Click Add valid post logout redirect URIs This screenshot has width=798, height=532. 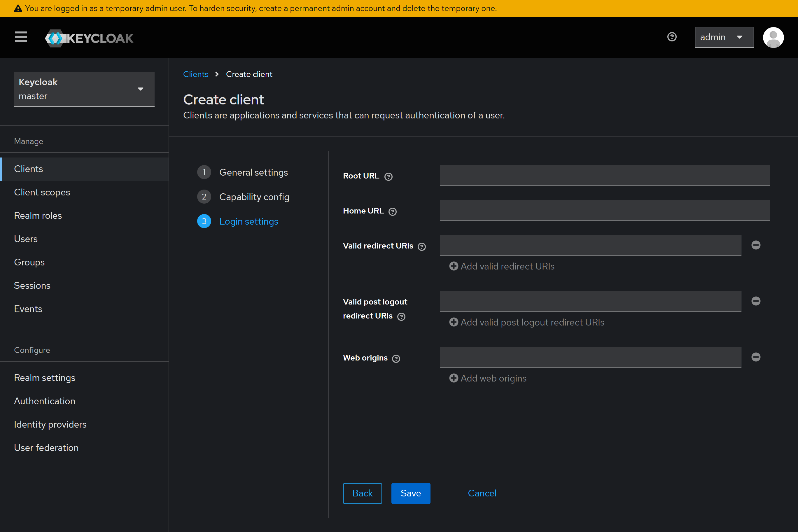tap(526, 322)
